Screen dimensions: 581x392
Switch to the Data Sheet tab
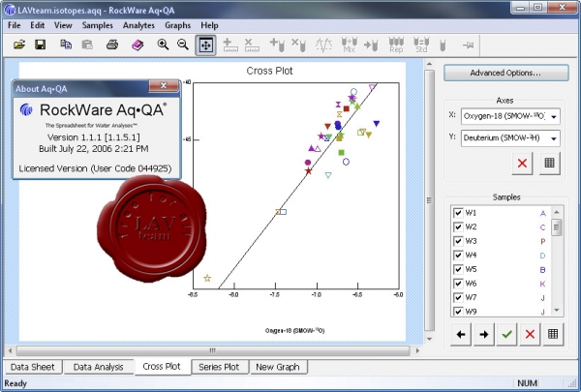[33, 367]
